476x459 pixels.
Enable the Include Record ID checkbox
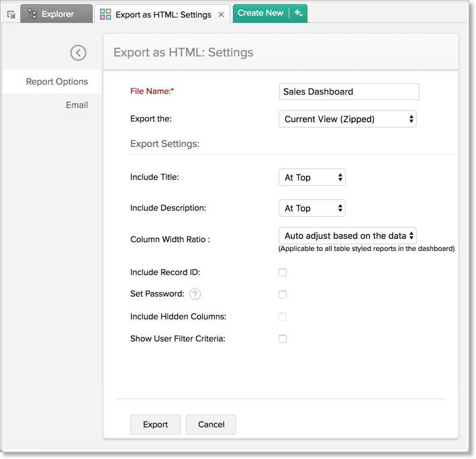[x=283, y=272]
